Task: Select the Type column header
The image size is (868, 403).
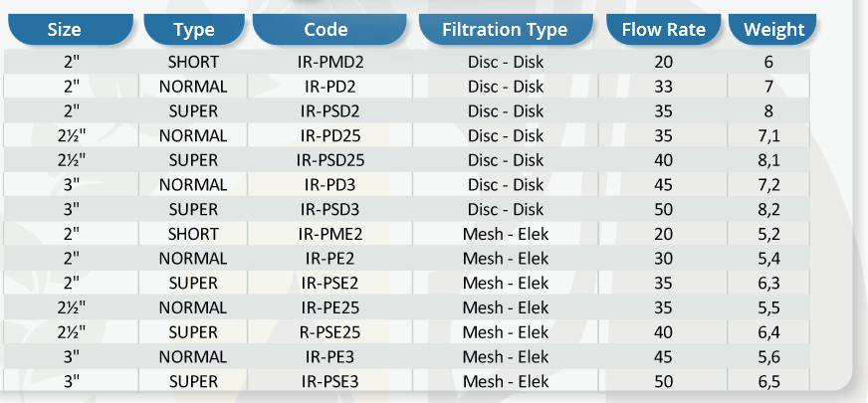Action: click(x=193, y=30)
